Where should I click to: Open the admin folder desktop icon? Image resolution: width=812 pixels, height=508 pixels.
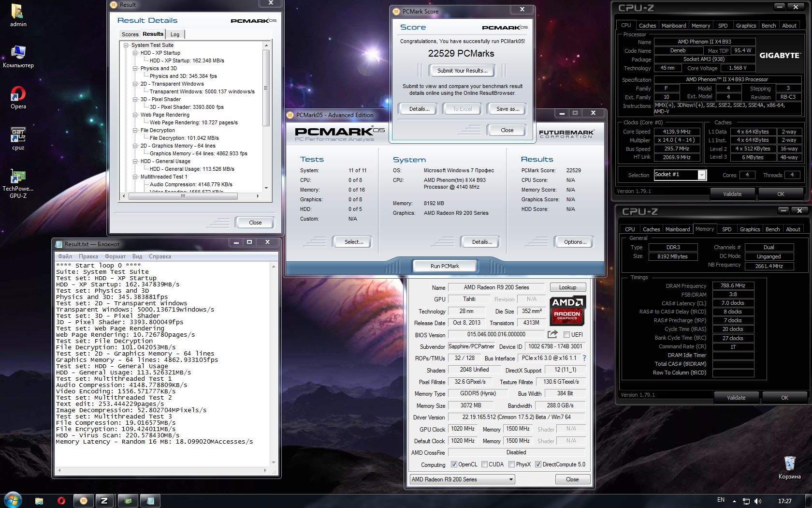18,15
